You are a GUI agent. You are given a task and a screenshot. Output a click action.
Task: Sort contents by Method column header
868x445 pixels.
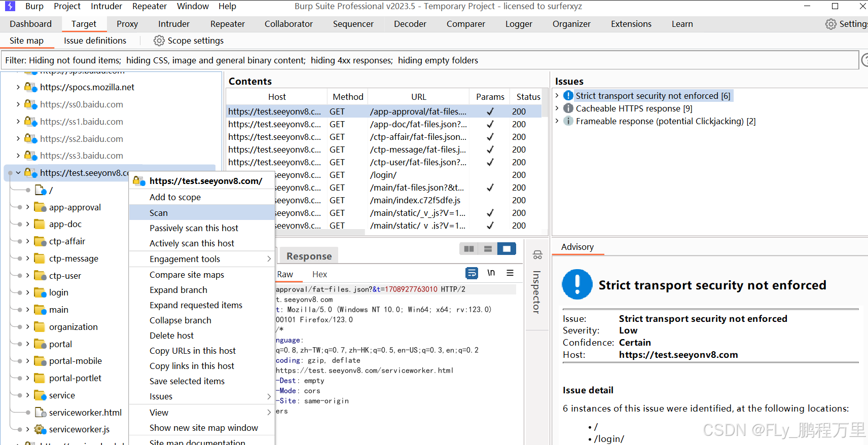(x=348, y=97)
